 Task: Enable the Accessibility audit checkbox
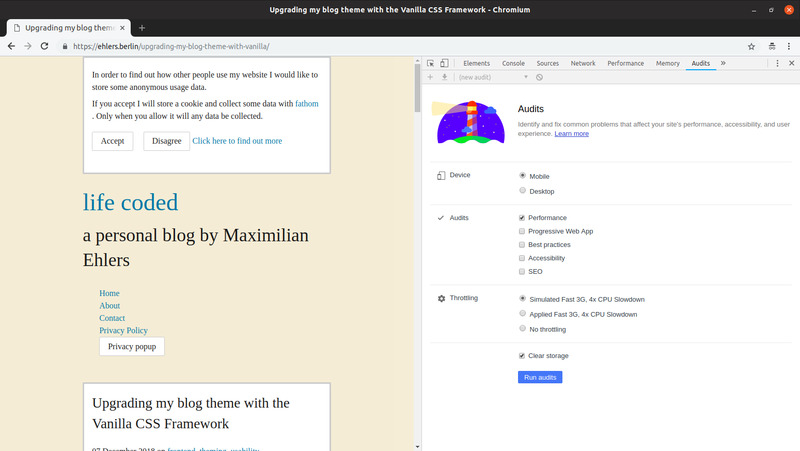click(x=522, y=258)
